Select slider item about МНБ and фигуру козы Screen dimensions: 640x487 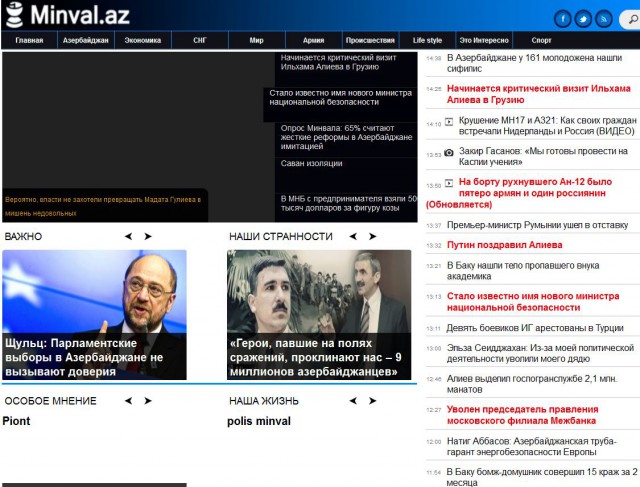(x=346, y=207)
